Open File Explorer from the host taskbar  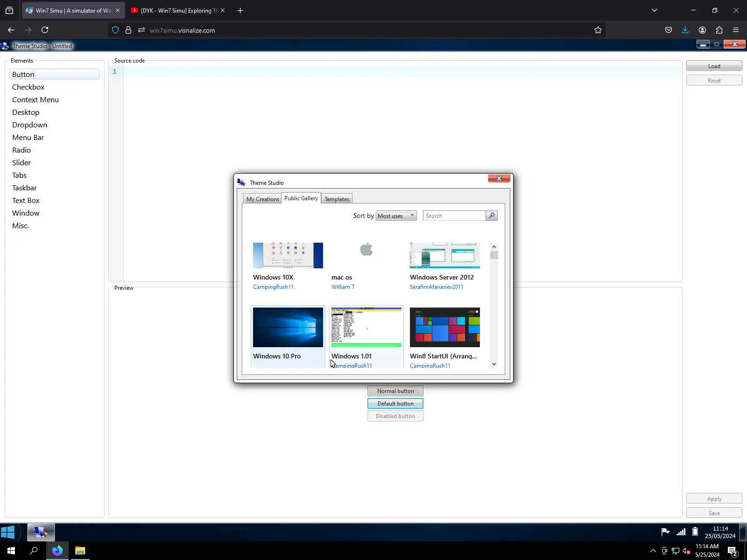[80, 551]
